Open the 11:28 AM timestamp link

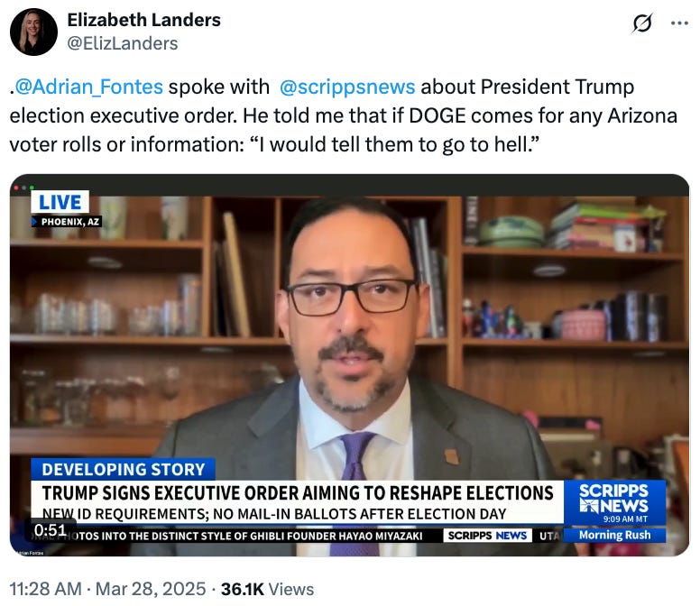[x=46, y=589]
